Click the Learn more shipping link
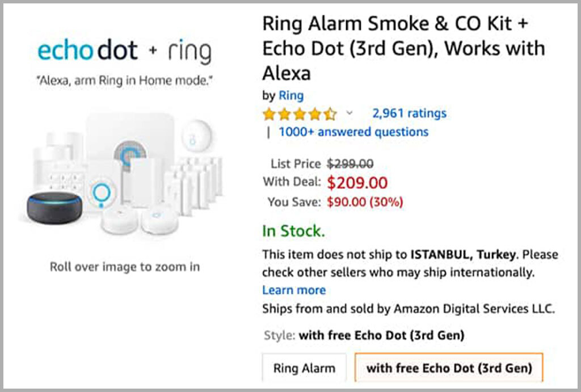Image resolution: width=581 pixels, height=392 pixels. 294,290
